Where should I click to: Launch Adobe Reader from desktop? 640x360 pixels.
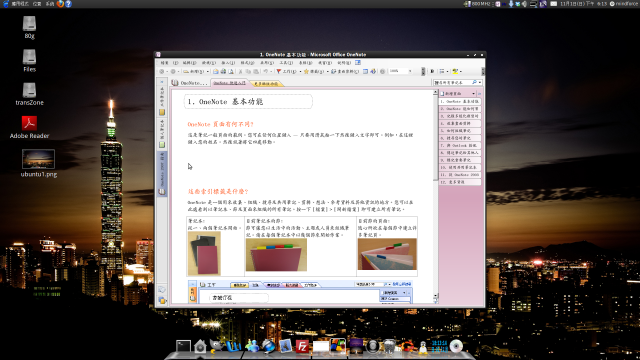click(29, 127)
